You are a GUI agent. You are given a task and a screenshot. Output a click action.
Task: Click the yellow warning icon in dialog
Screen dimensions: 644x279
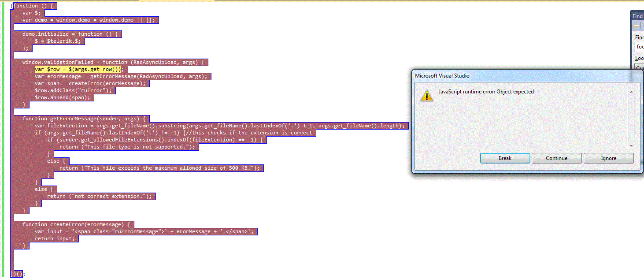(x=426, y=95)
